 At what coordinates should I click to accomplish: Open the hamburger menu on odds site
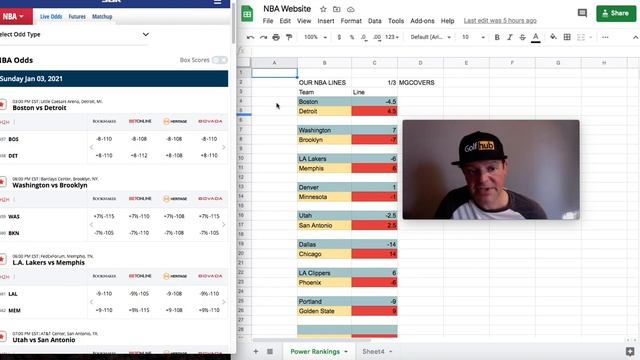coord(218,2)
